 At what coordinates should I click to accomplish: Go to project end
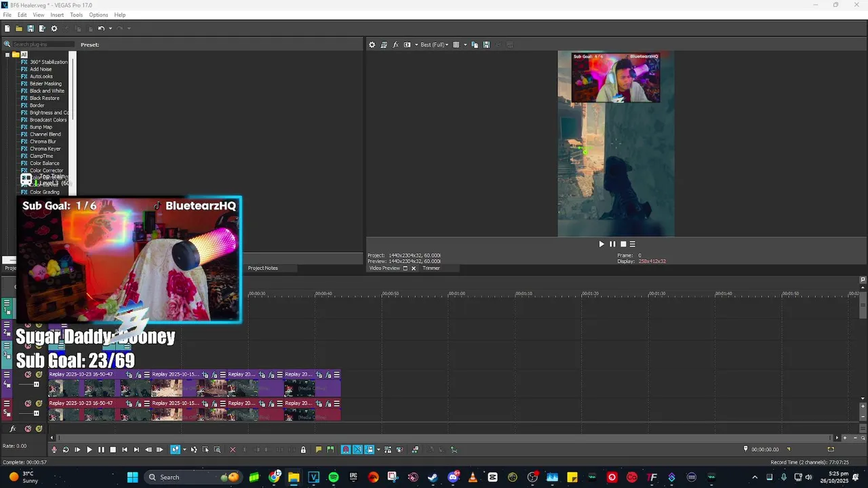tap(136, 449)
